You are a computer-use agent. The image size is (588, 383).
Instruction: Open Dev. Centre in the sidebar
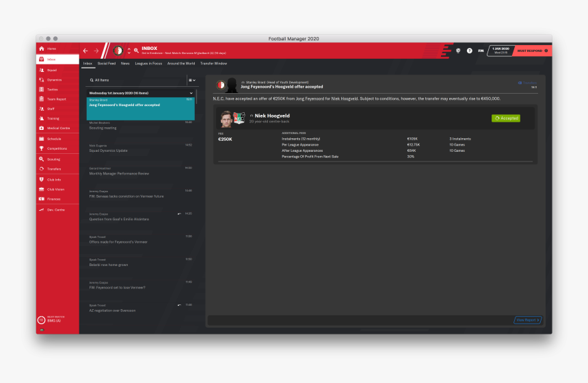pyautogui.click(x=57, y=210)
